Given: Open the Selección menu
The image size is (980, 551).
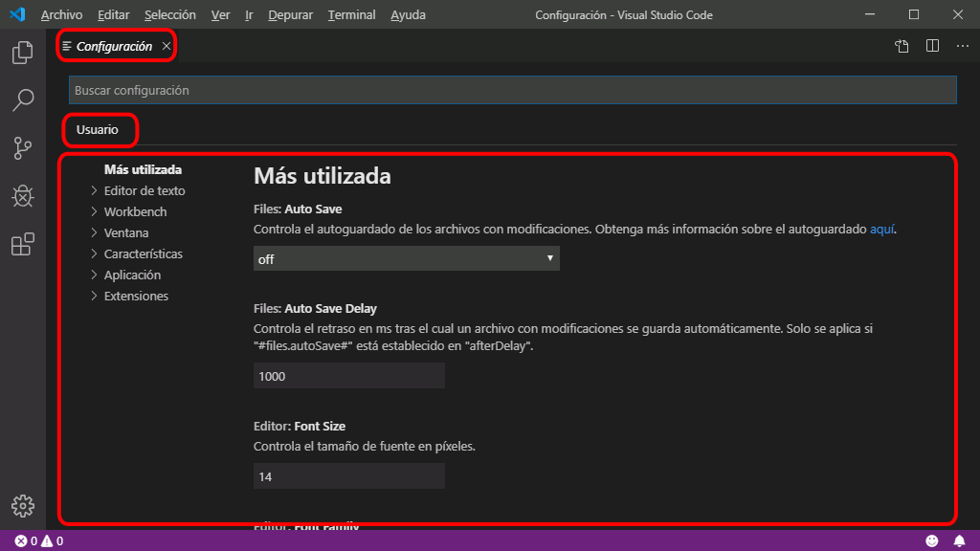Looking at the screenshot, I should [170, 14].
